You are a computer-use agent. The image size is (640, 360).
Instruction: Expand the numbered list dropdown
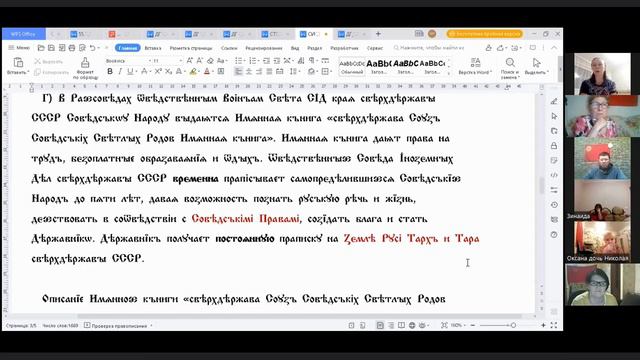[258, 61]
